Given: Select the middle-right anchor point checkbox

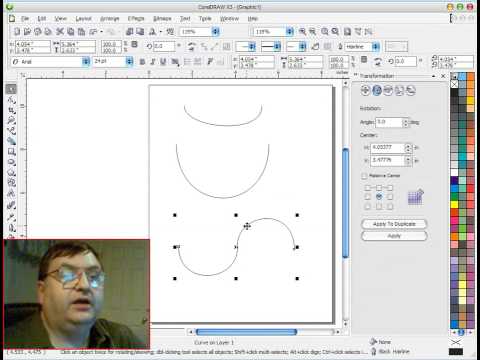Looking at the screenshot, I should pyautogui.click(x=390, y=197).
